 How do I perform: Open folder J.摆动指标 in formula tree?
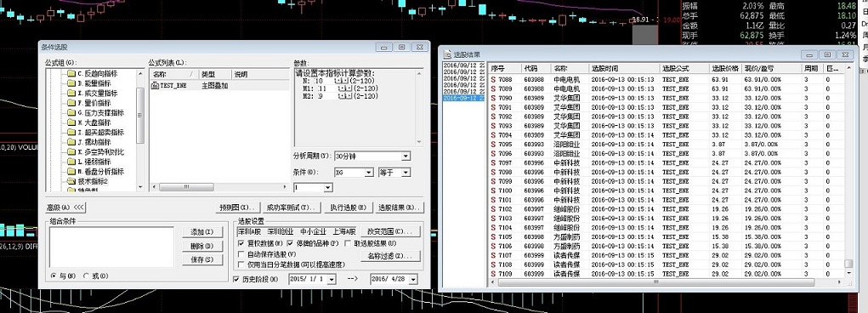pyautogui.click(x=71, y=142)
